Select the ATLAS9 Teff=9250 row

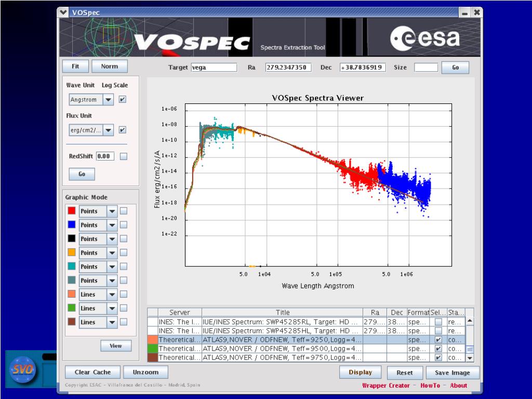coord(307,340)
